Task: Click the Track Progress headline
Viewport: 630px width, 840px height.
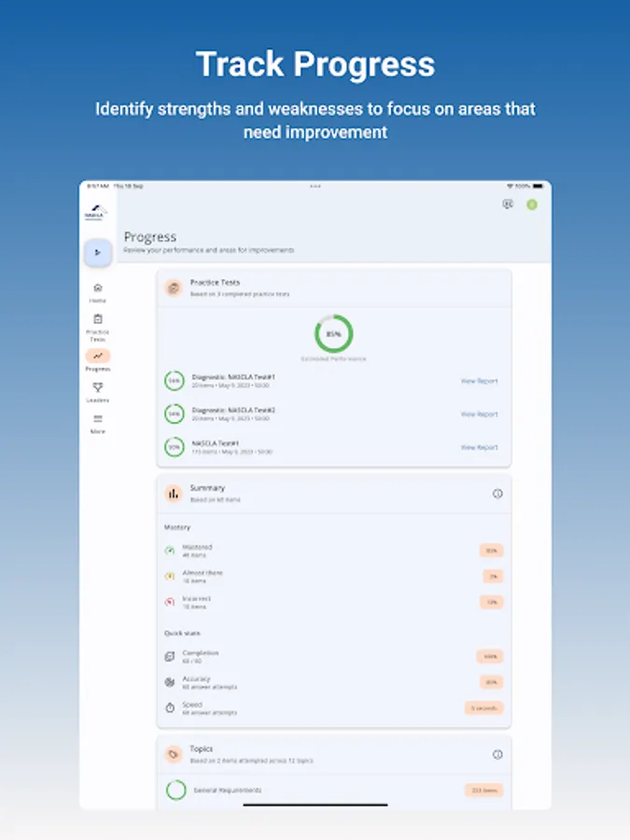Action: (315, 63)
